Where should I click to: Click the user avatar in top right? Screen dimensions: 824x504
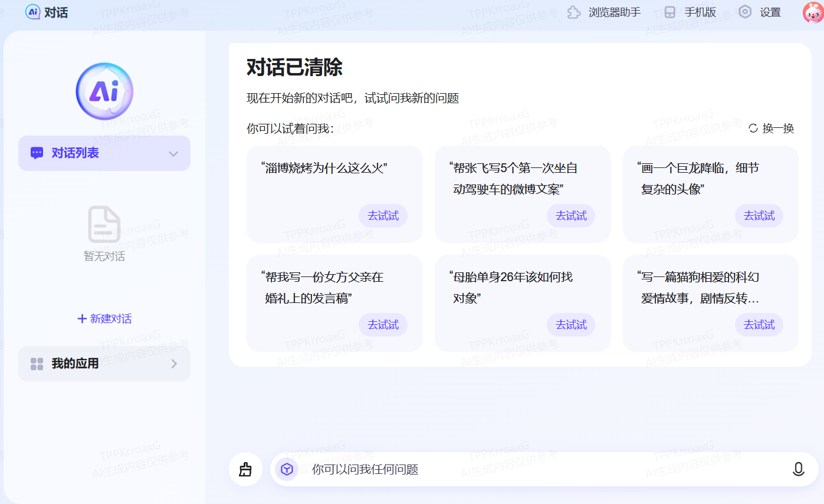[x=813, y=12]
